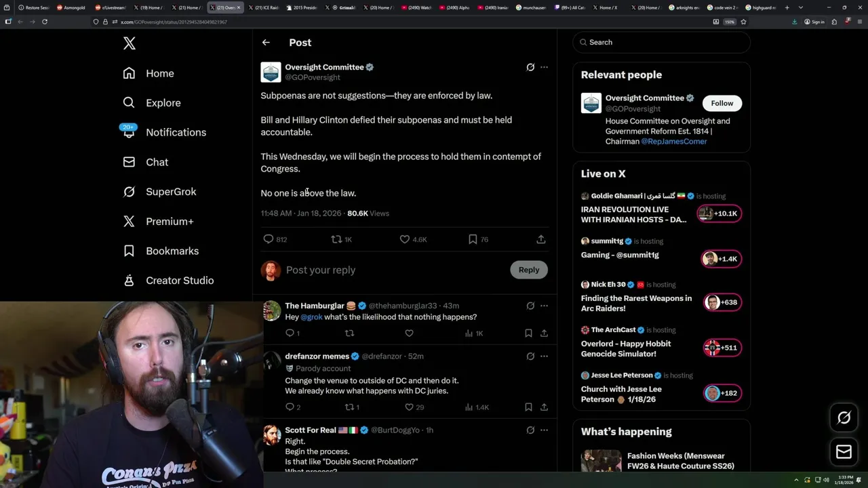Switch to the code vein 2 browser tab
868x488 pixels.
pos(722,7)
